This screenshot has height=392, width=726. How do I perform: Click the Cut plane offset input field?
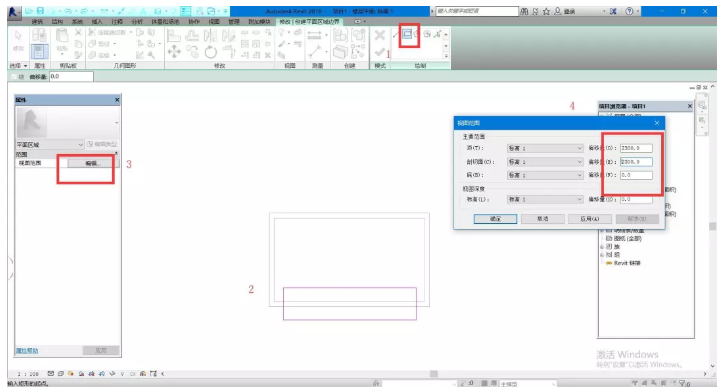point(636,162)
